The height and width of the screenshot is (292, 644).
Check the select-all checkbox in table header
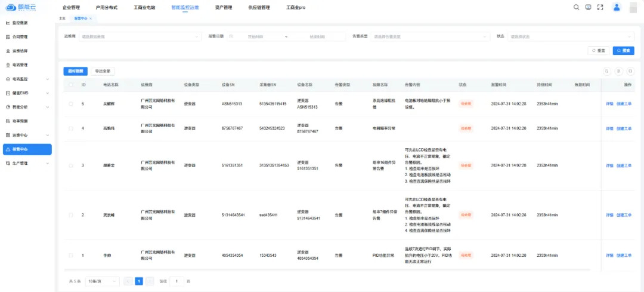(71, 85)
